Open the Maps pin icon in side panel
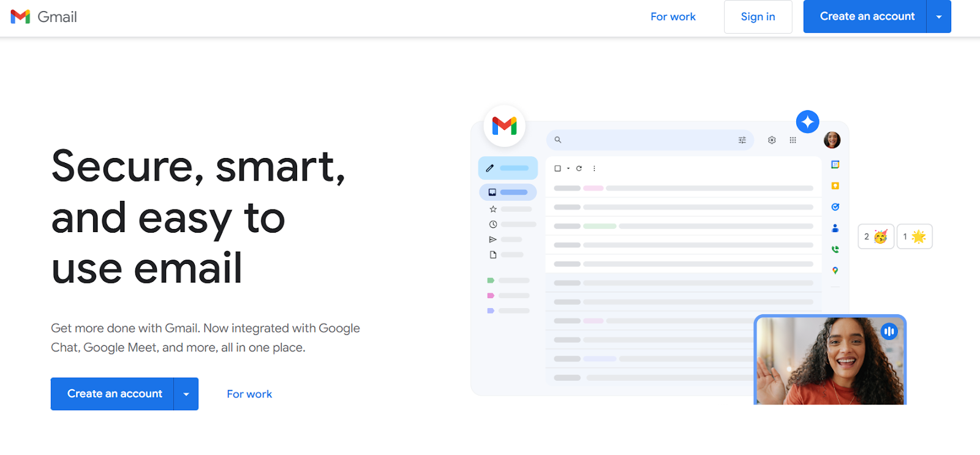Image resolution: width=980 pixels, height=455 pixels. click(835, 271)
